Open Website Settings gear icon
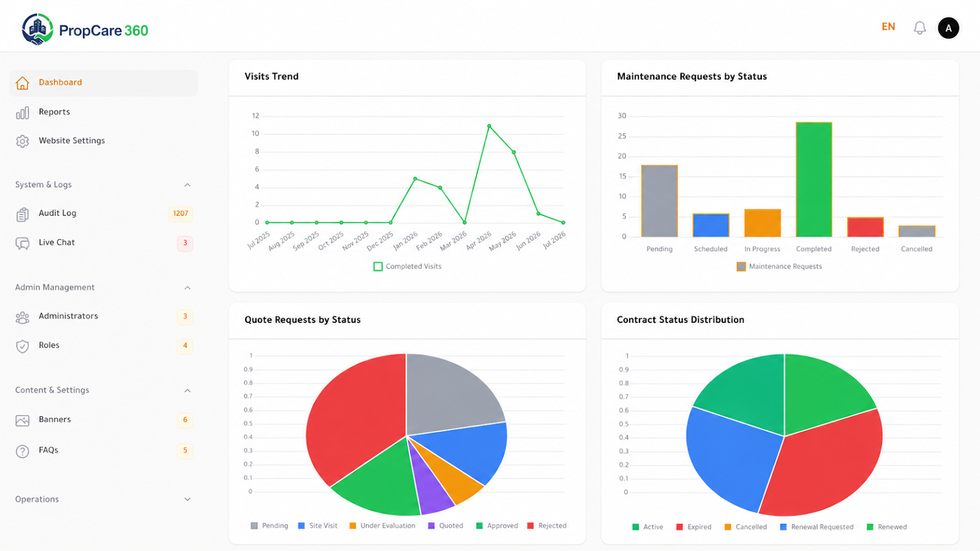The width and height of the screenshot is (980, 551). (x=23, y=141)
